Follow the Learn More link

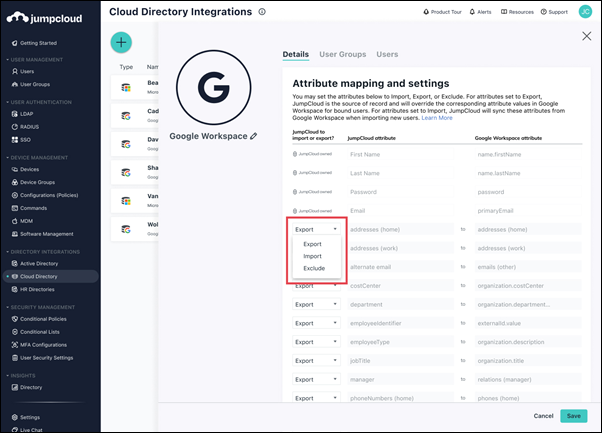(437, 118)
